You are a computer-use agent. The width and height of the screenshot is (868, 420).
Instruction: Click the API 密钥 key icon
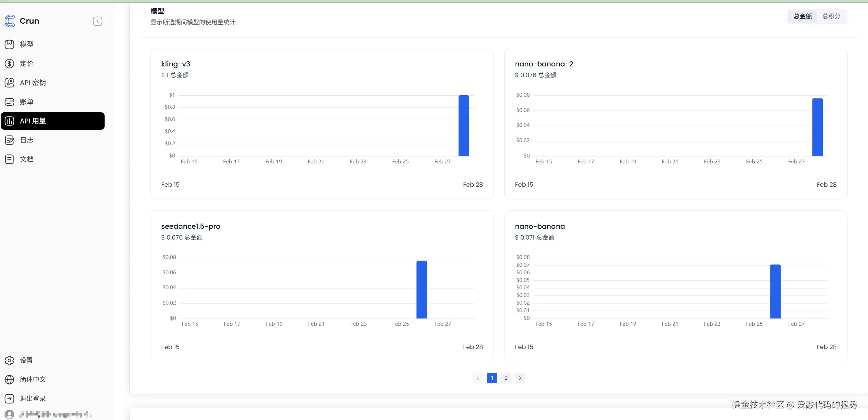pyautogui.click(x=9, y=82)
